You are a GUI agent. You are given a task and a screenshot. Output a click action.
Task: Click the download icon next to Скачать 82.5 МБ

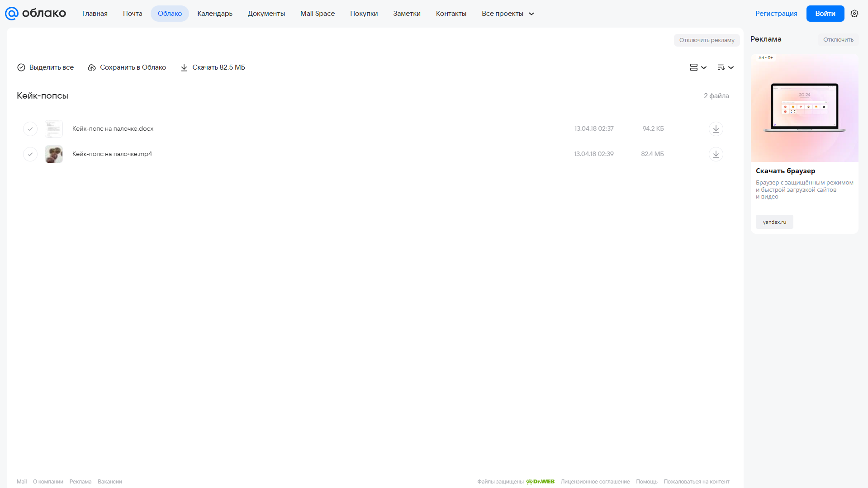pyautogui.click(x=184, y=67)
